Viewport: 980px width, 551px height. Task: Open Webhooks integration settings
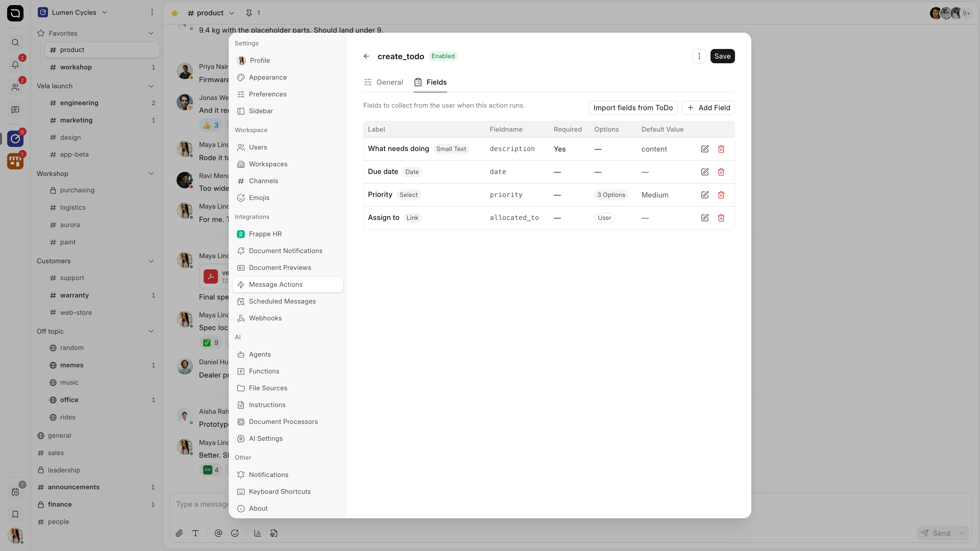point(288,318)
